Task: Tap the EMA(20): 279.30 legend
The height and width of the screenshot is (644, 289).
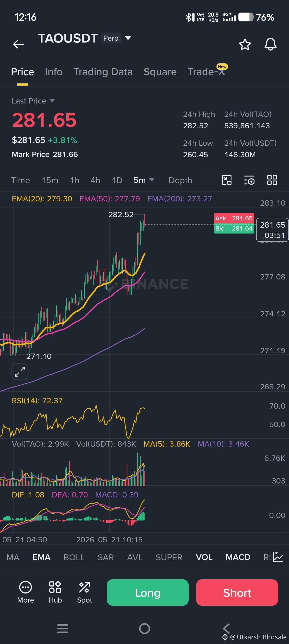Action: pos(42,199)
